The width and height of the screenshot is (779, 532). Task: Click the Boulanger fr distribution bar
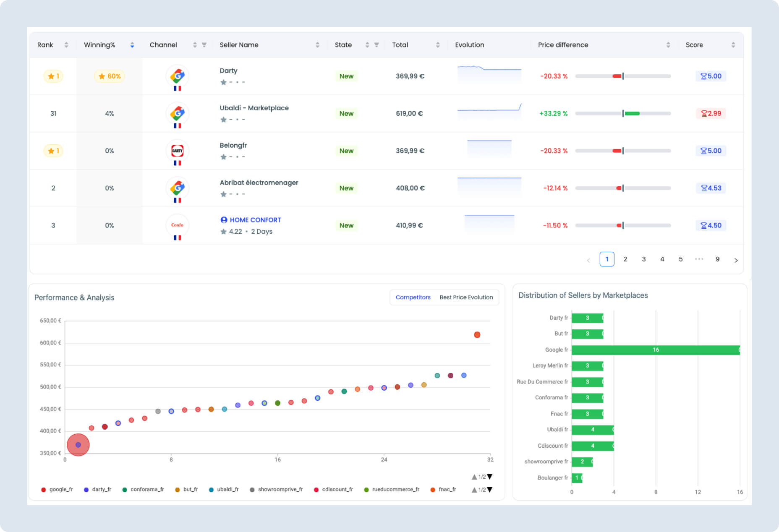coord(577,478)
